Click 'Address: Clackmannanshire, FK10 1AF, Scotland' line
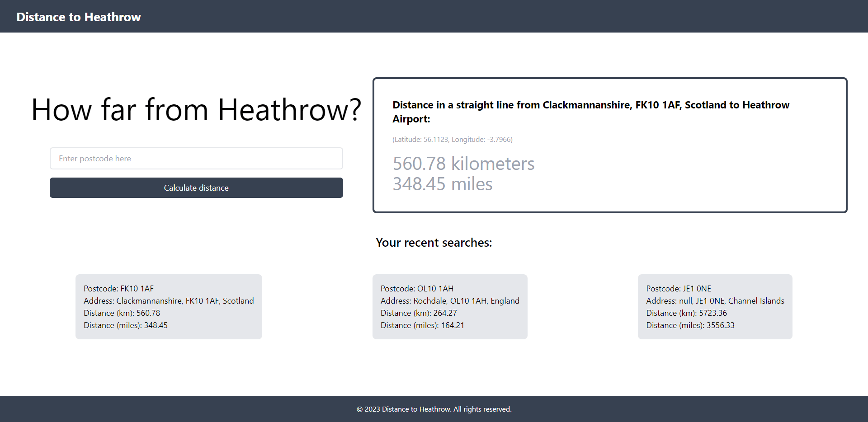The image size is (868, 422). point(169,301)
